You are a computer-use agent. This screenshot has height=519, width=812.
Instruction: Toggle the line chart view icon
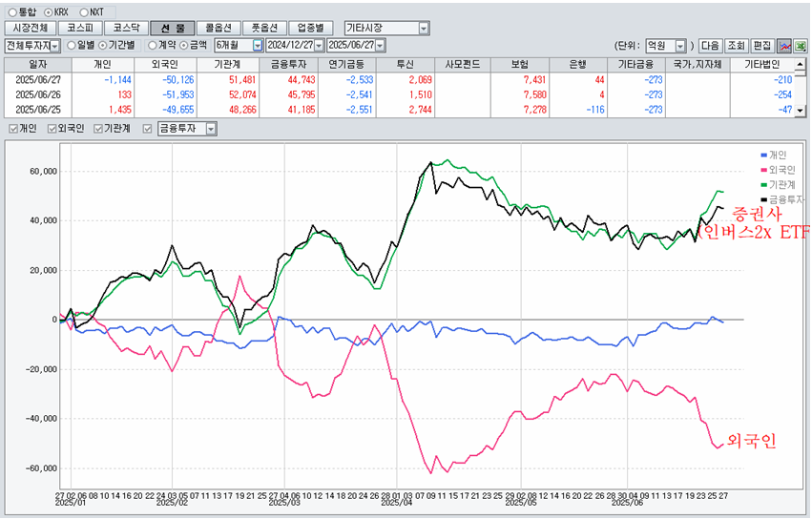783,46
